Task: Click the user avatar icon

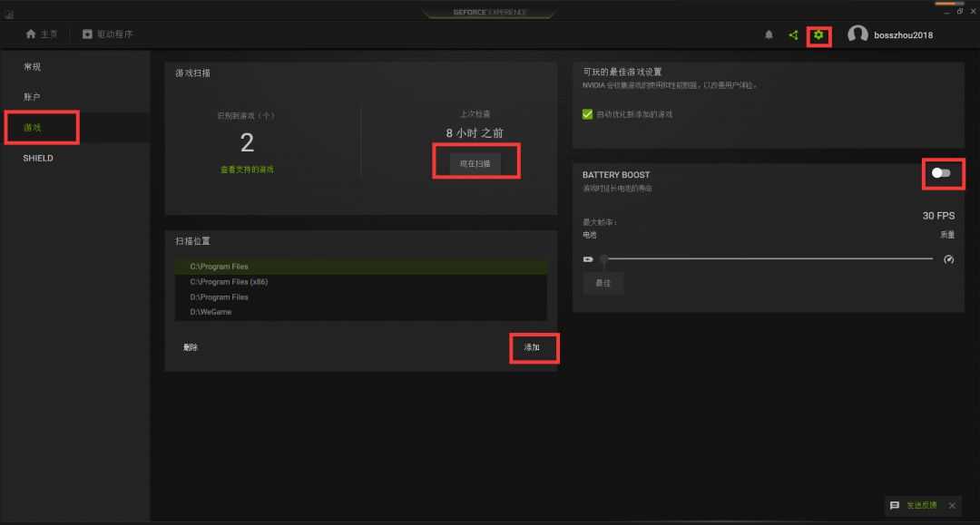Action: click(x=857, y=34)
